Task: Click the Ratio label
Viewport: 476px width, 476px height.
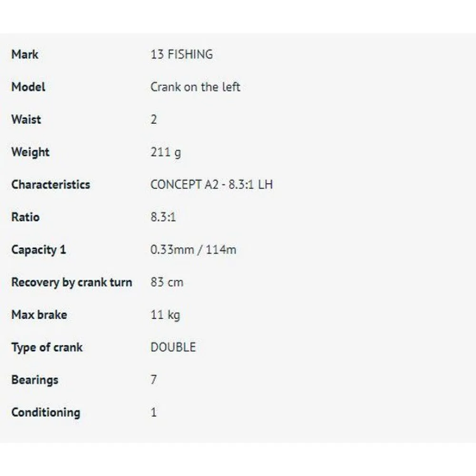Action: (x=25, y=217)
